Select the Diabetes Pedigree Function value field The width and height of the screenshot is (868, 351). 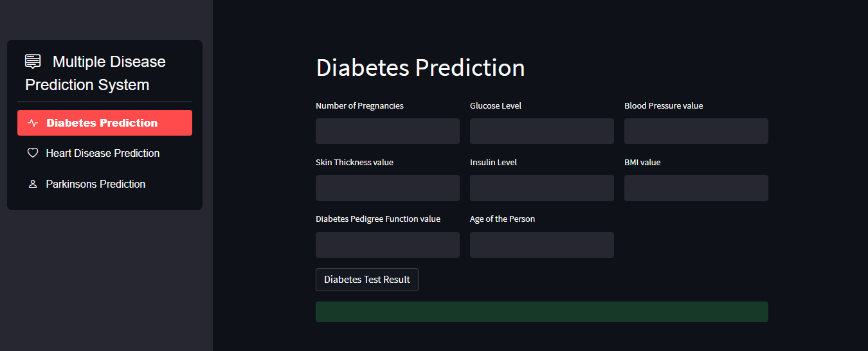[x=388, y=245]
